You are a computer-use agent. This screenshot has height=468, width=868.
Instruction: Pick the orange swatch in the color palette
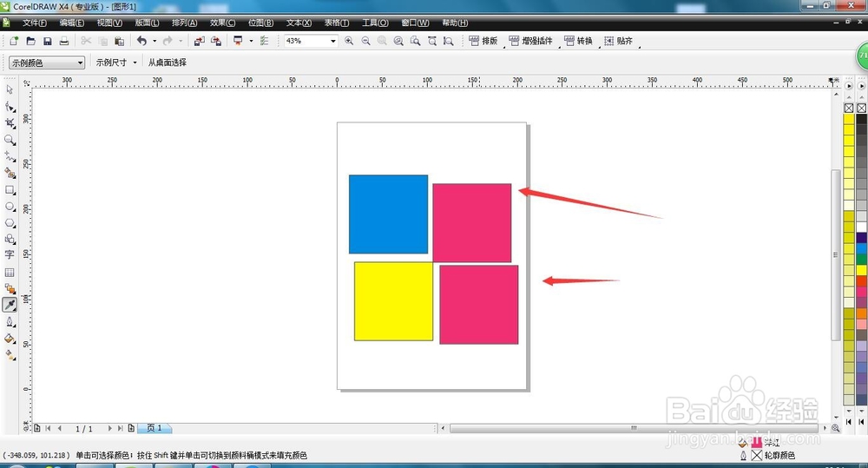point(861,313)
